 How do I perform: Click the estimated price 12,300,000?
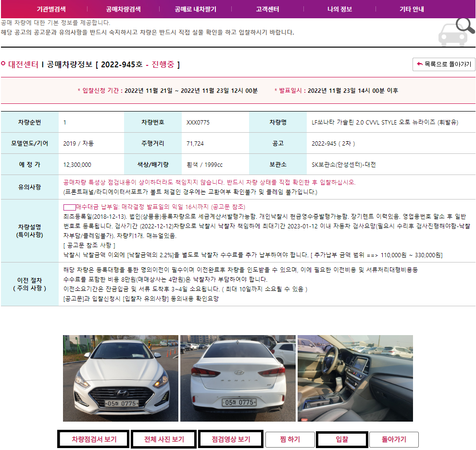pos(77,164)
